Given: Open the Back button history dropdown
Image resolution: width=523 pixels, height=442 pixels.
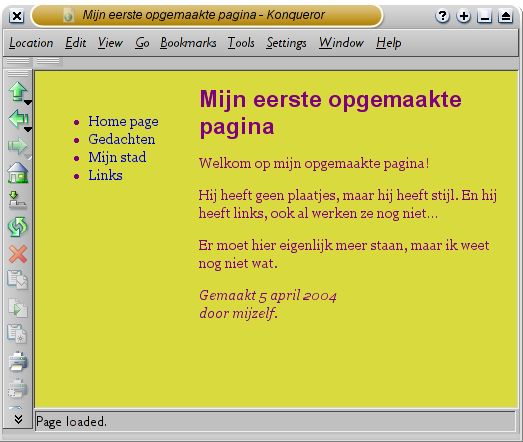Looking at the screenshot, I should (x=28, y=129).
